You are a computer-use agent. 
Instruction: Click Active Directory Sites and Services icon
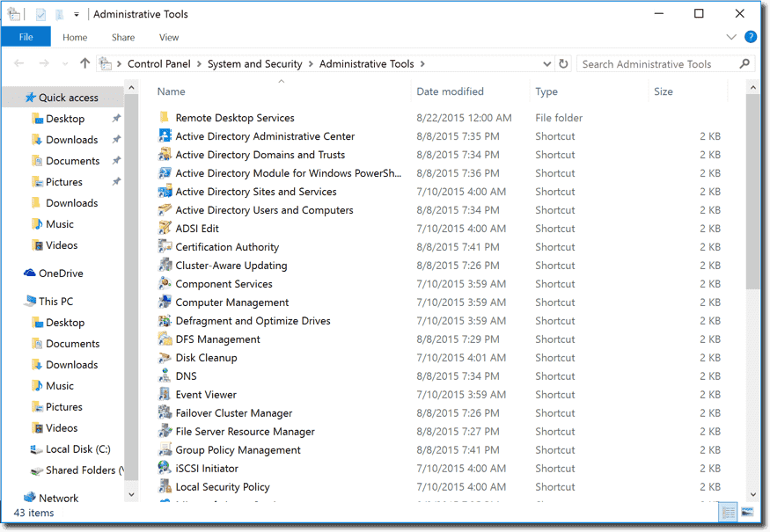pyautogui.click(x=165, y=192)
